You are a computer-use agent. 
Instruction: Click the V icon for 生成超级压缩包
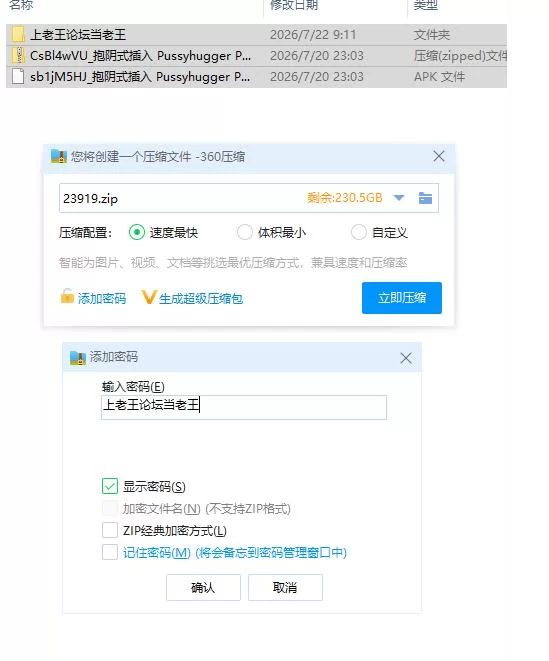[149, 297]
